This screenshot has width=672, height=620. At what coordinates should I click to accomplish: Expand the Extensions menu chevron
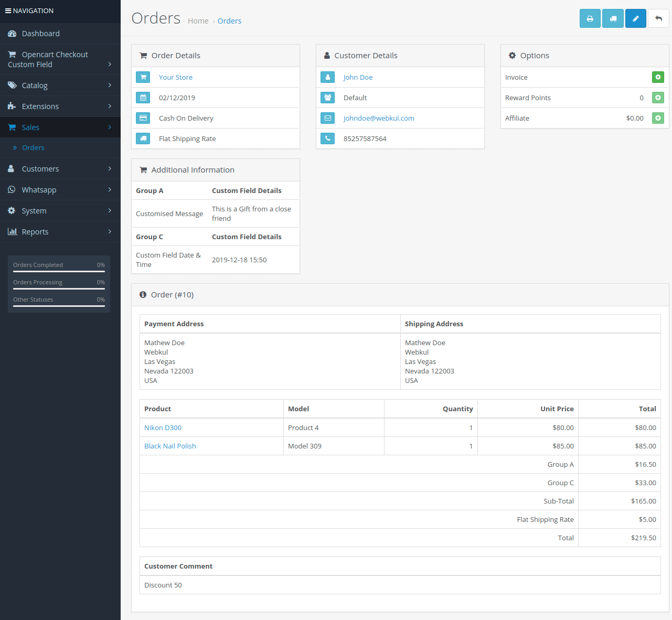(110, 106)
